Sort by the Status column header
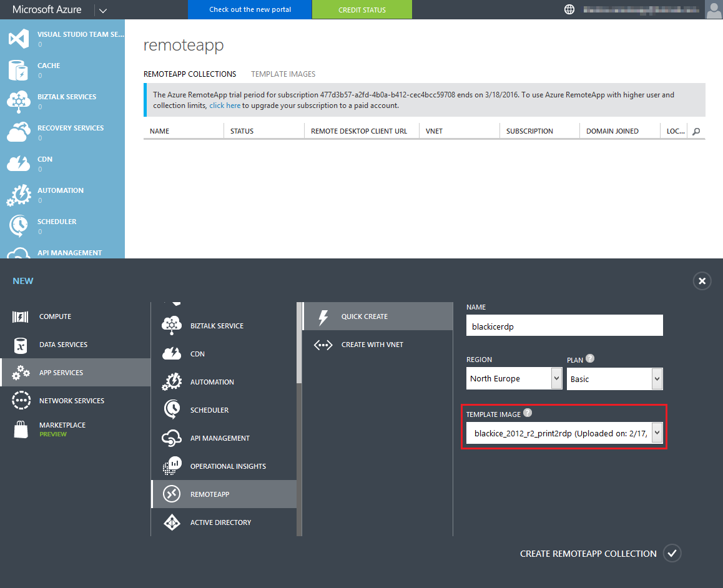The image size is (723, 588). pos(242,131)
